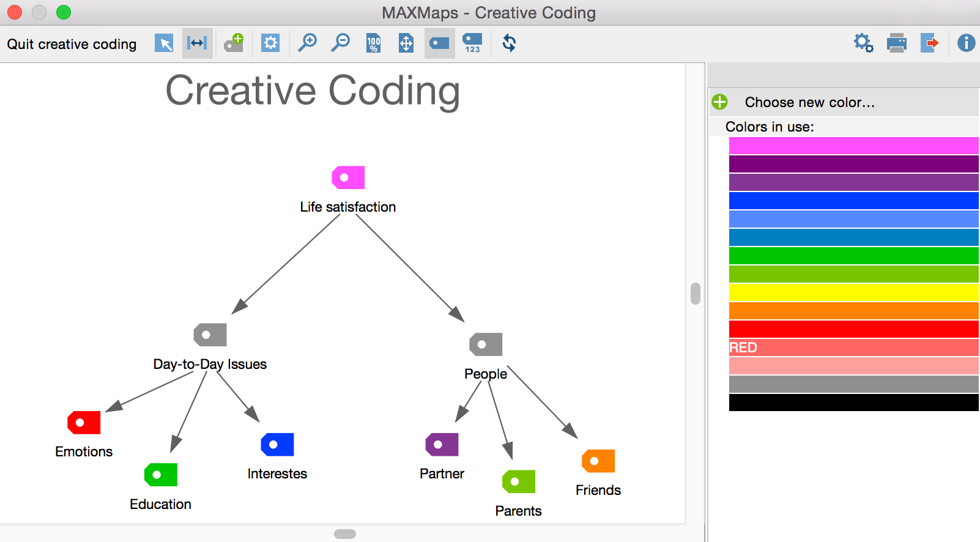980x542 pixels.
Task: Add a new code with the tag-plus icon
Action: point(234,43)
